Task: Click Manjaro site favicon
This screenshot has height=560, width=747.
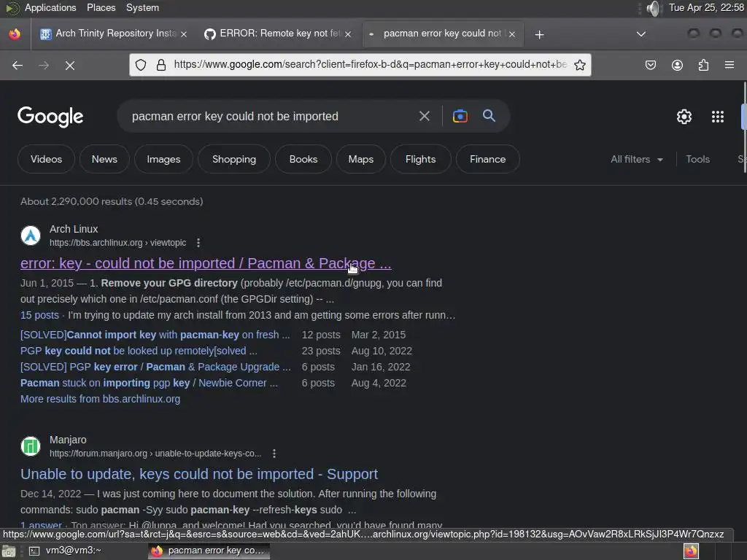Action: [x=31, y=446]
